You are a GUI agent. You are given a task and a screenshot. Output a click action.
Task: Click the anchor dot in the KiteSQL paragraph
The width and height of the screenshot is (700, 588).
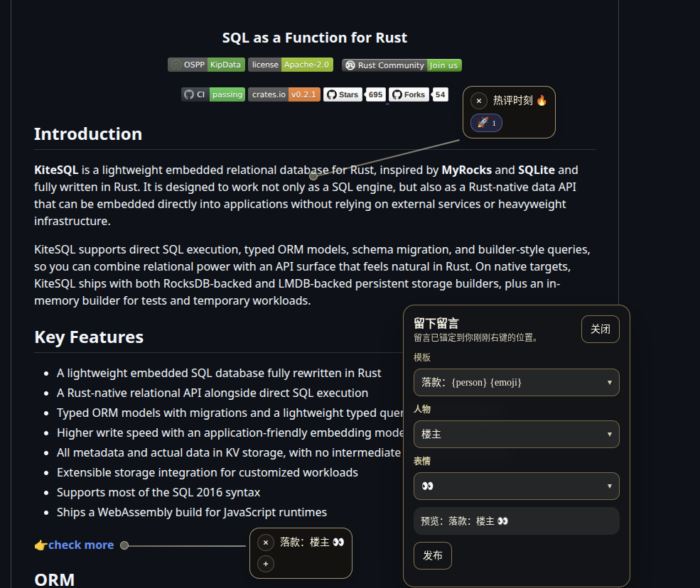(313, 175)
